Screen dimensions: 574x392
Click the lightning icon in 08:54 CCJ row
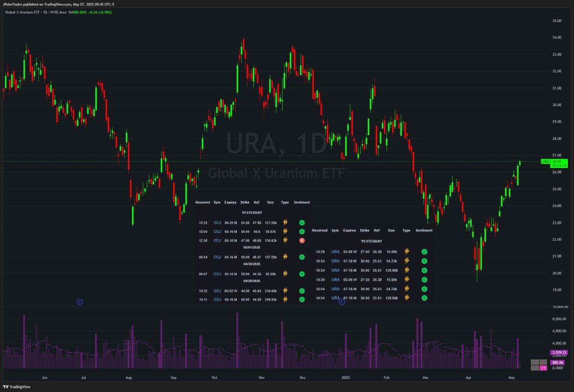pyautogui.click(x=285, y=257)
